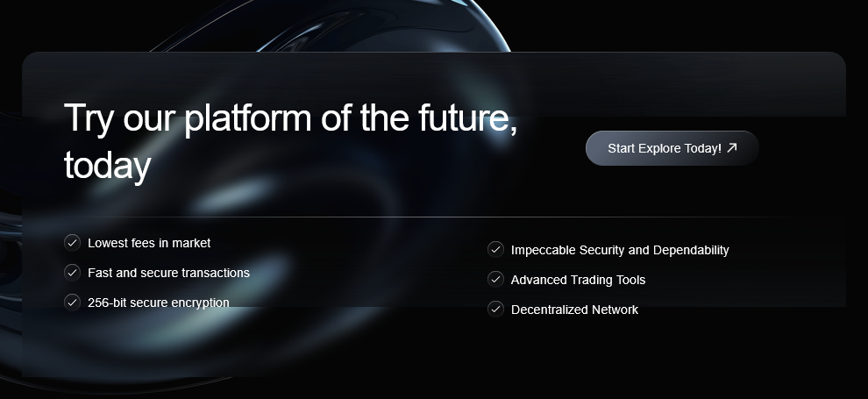Screen dimensions: 868x399
Task: Click the check icon beside Advanced Trading Tools
Action: pos(495,280)
